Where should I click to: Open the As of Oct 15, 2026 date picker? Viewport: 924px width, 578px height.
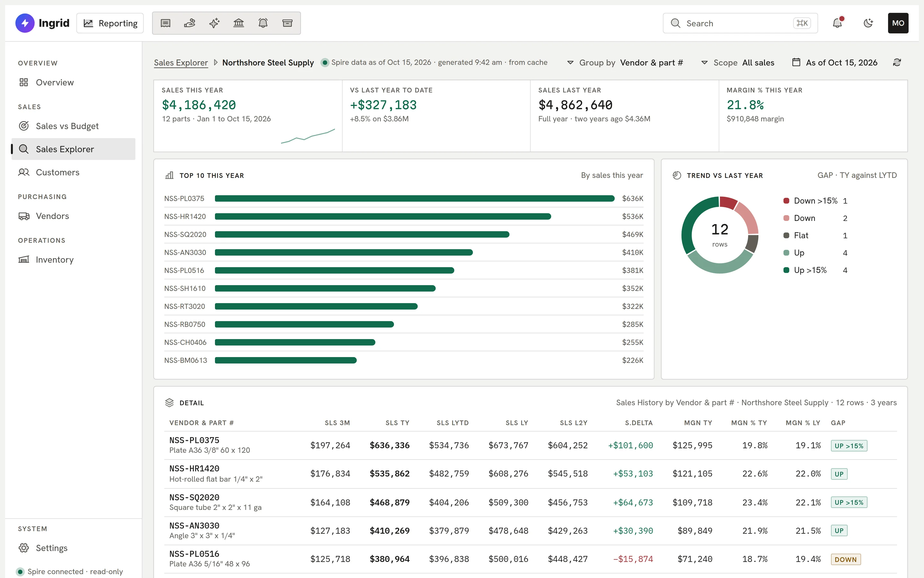[835, 63]
